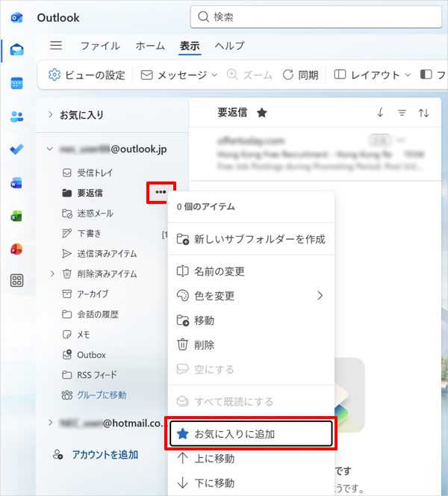Choose 名前の変更 from context menu
The height and width of the screenshot is (496, 448).
pyautogui.click(x=251, y=271)
